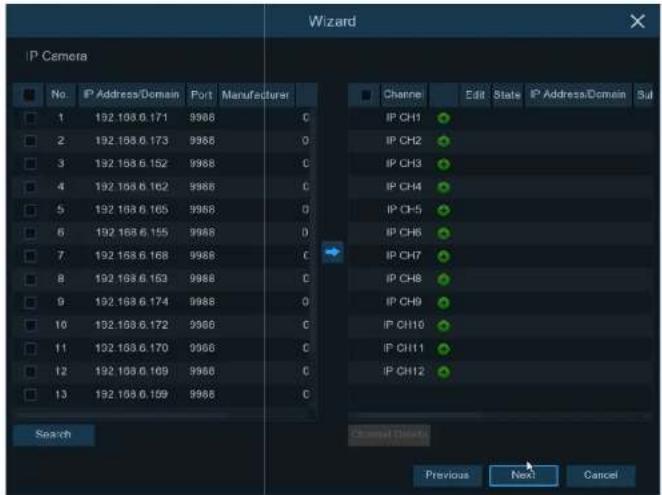Image resolution: width=662 pixels, height=495 pixels.
Task: Add camera to IP CH12 with green plus
Action: 443,372
